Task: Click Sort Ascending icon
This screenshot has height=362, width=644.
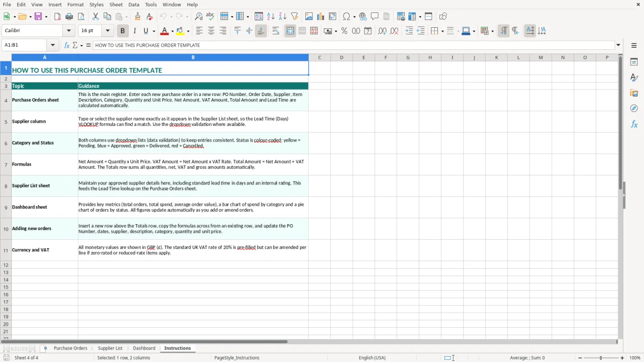Action: [x=271, y=17]
